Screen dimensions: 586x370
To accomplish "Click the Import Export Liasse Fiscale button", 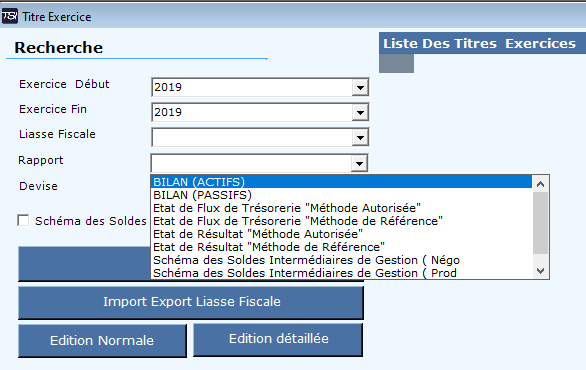I will pyautogui.click(x=191, y=302).
